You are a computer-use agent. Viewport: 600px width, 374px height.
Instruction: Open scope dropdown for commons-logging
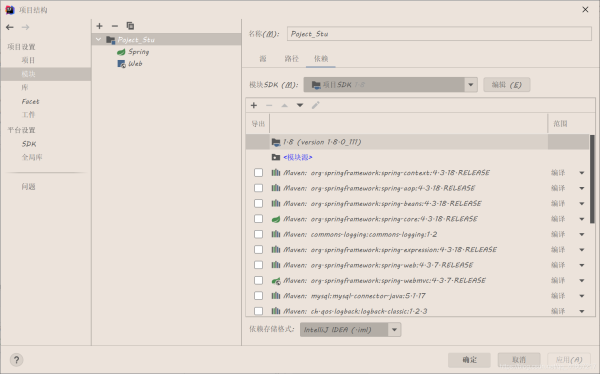pos(582,234)
